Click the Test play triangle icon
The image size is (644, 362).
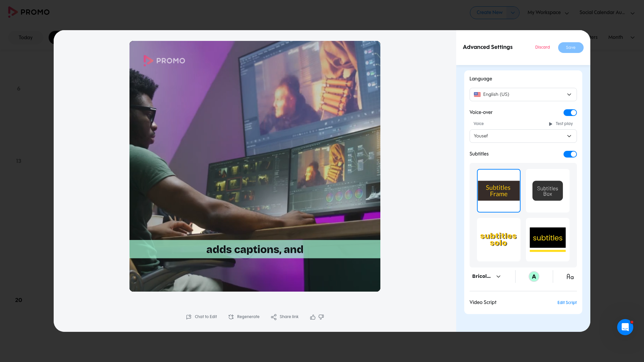pos(550,124)
